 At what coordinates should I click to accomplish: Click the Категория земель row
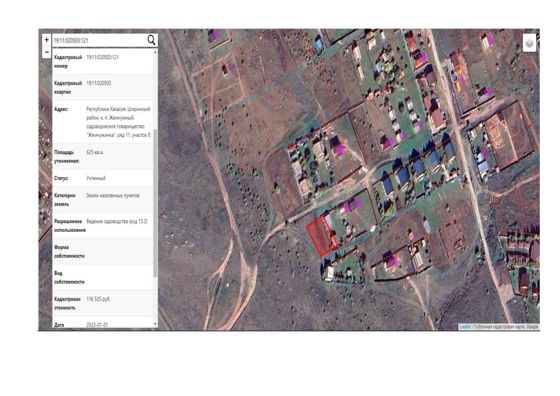[x=103, y=200]
